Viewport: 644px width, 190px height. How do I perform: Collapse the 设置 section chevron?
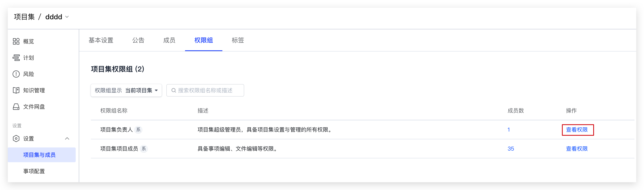point(67,139)
